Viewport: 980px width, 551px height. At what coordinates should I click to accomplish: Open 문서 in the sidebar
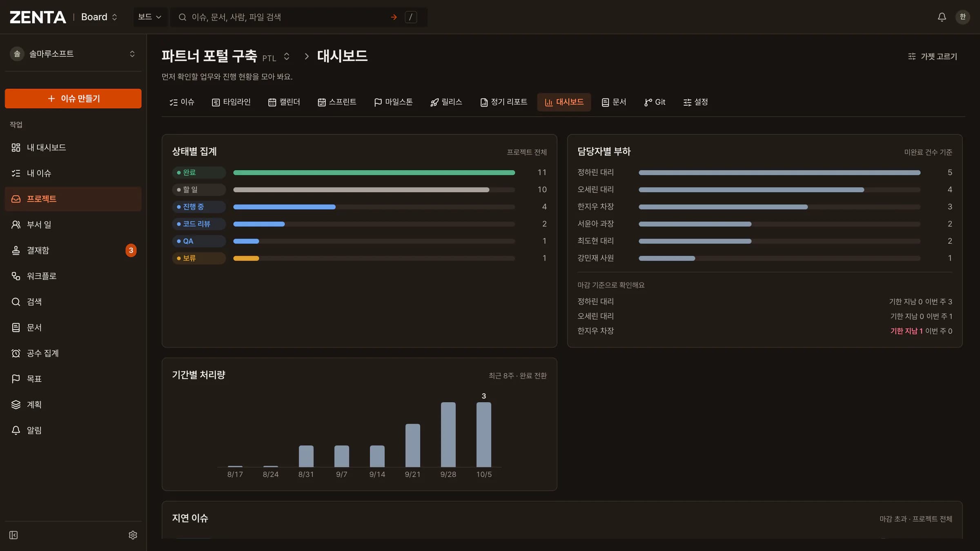click(73, 327)
